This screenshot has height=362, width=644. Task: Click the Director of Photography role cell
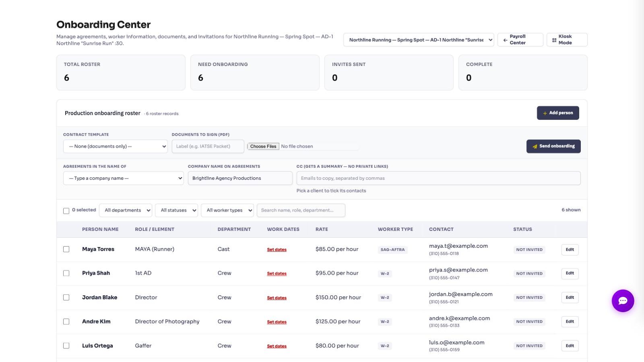coord(167,322)
